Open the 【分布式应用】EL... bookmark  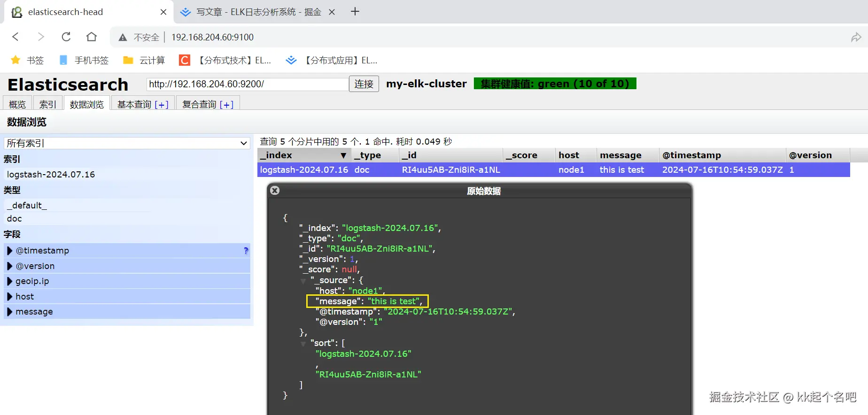332,60
